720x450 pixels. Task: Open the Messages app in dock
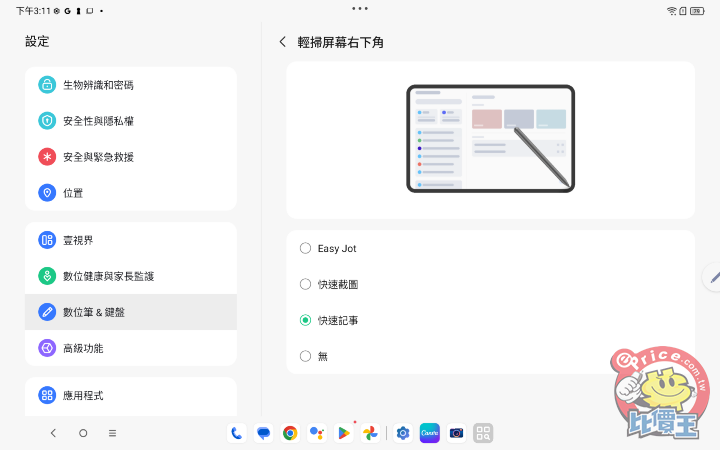pos(263,433)
